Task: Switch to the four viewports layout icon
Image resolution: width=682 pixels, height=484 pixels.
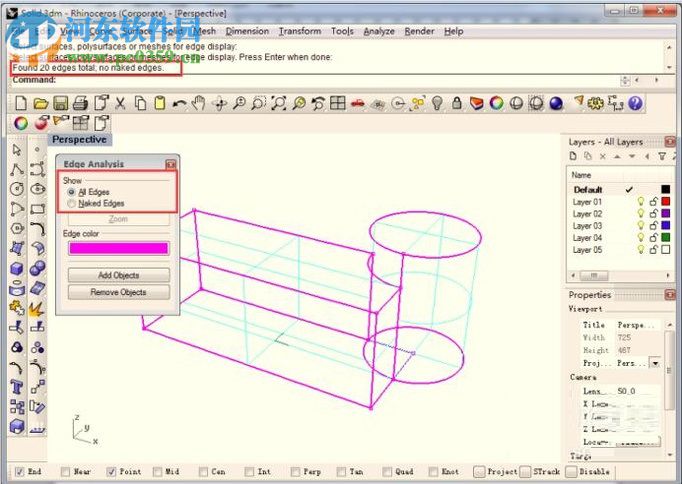Action: click(338, 103)
